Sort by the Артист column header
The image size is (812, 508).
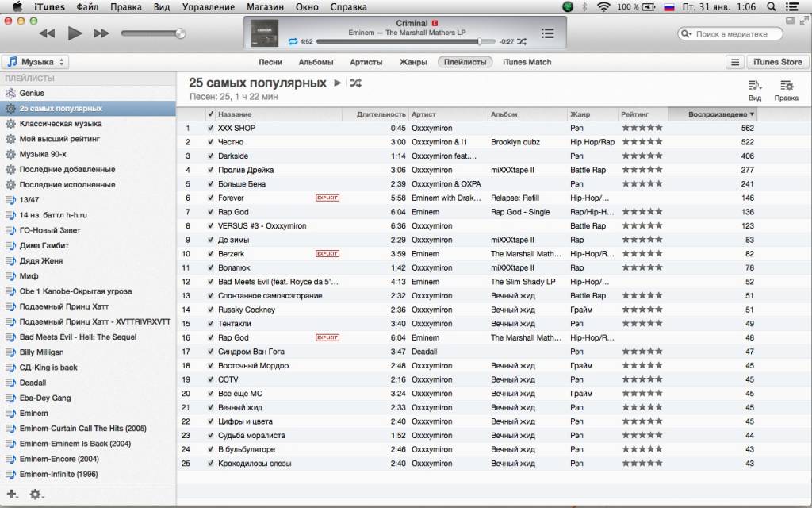point(449,114)
